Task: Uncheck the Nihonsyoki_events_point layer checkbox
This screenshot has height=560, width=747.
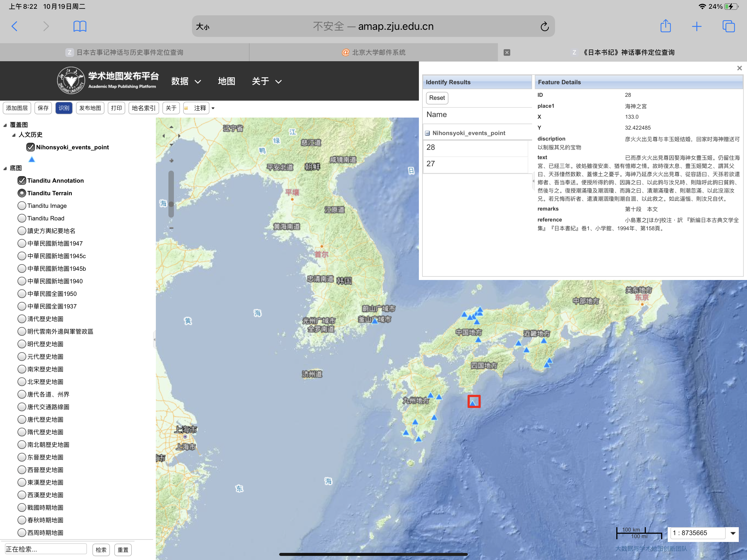Action: (x=30, y=147)
